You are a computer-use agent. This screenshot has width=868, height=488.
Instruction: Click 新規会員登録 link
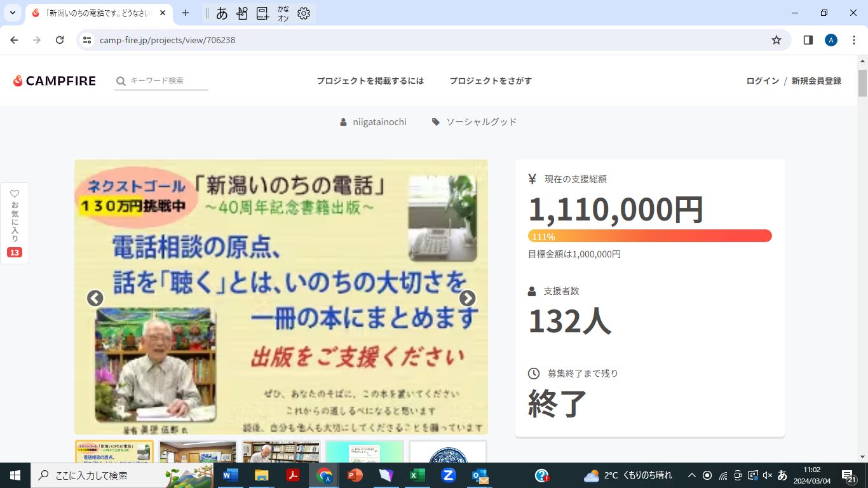[817, 81]
